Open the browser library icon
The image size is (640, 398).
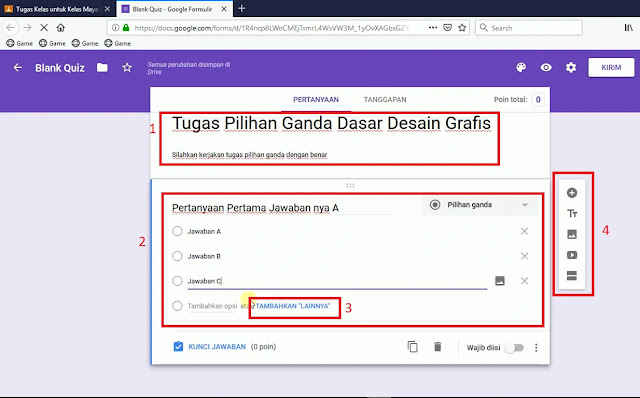coord(628,27)
